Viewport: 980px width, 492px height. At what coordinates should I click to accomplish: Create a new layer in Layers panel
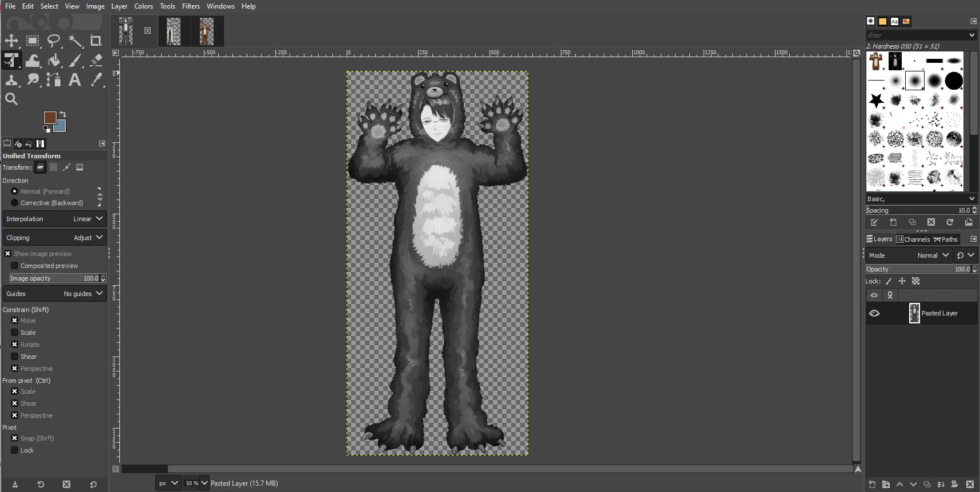(872, 485)
